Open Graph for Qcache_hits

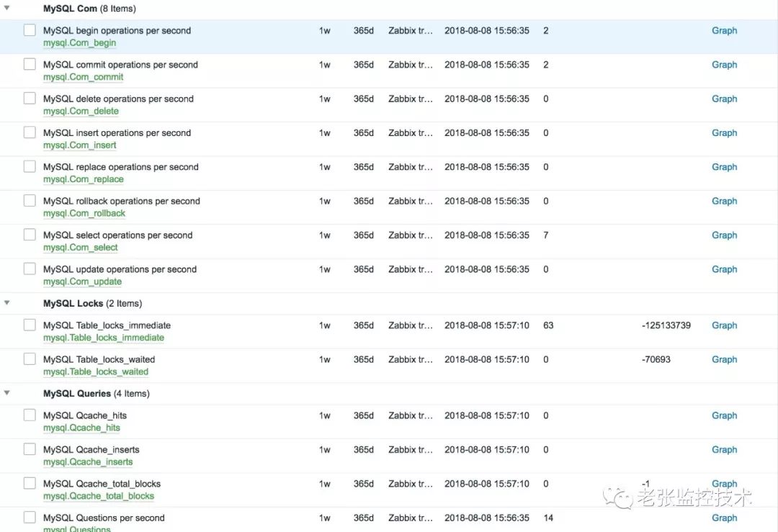click(x=724, y=415)
